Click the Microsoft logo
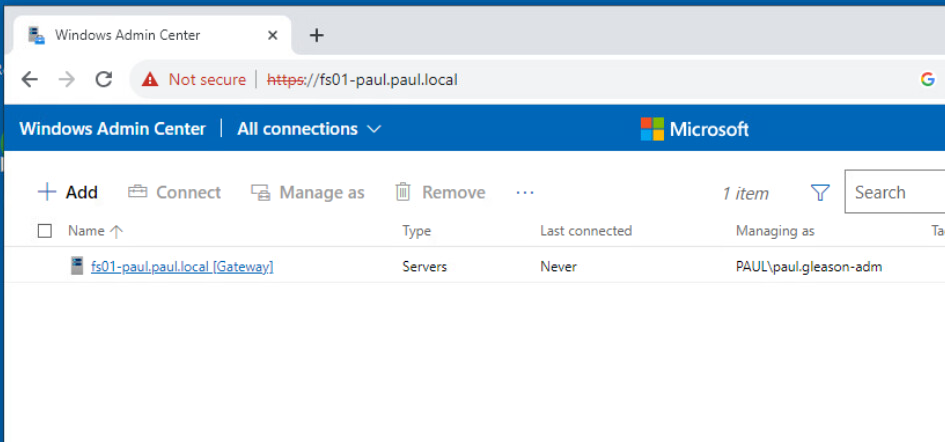 coord(653,129)
